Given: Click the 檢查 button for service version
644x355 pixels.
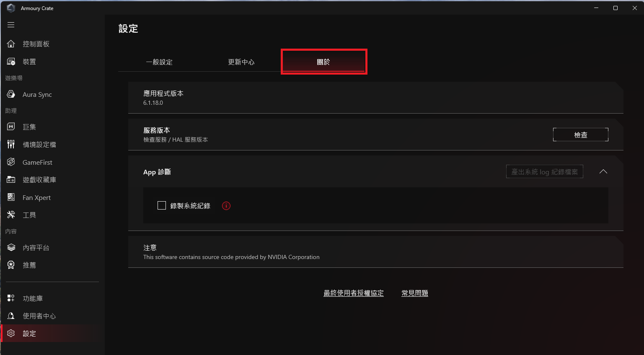Looking at the screenshot, I should [x=581, y=135].
